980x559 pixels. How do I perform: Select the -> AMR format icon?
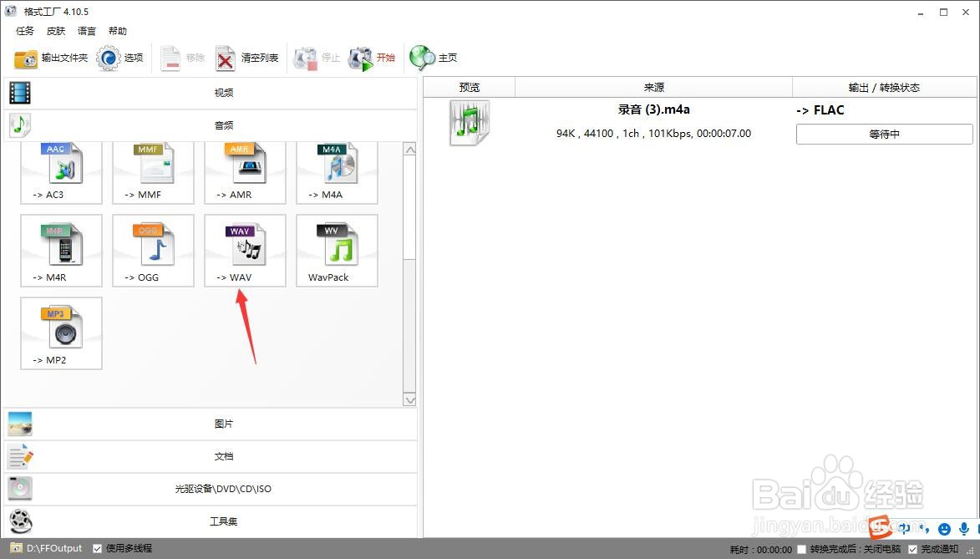pos(245,172)
